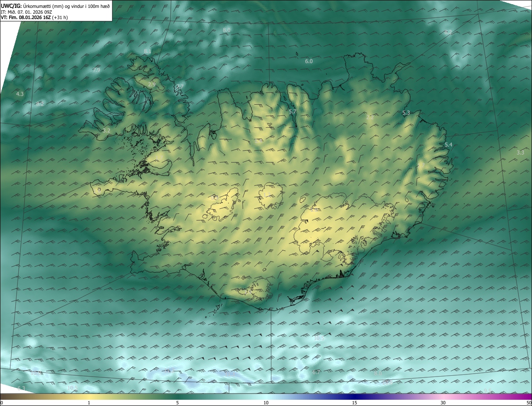The image size is (532, 406).
Task: Click the color scale tick label 50
Action: coord(529,403)
